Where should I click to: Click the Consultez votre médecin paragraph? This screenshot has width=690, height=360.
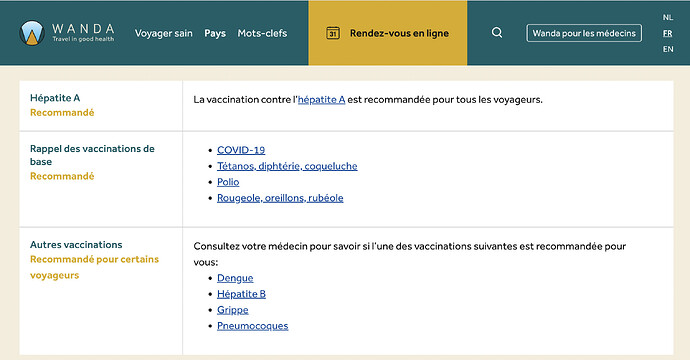point(409,254)
